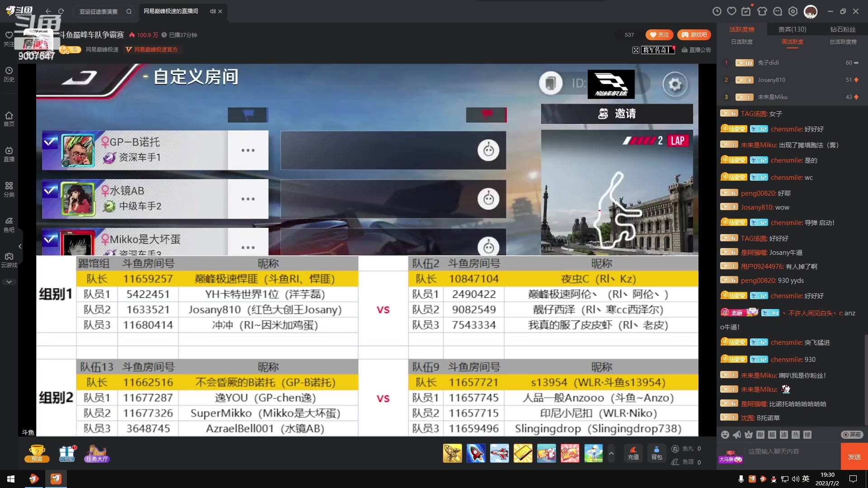The image size is (868, 488).
Task: Open watch history clock icon in title bar
Action: 717,11
